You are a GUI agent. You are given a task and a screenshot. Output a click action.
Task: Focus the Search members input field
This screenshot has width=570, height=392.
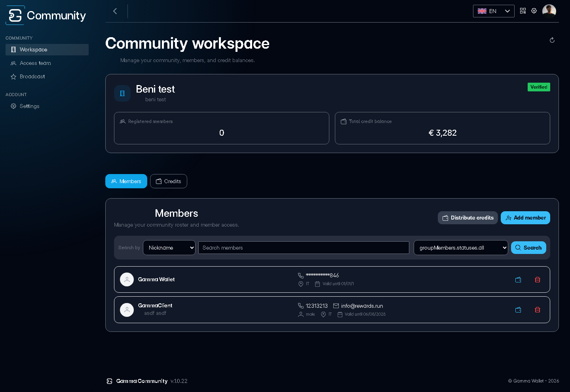(304, 248)
